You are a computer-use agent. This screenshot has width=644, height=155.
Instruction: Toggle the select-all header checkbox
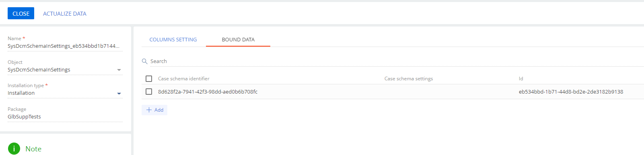[x=149, y=79]
